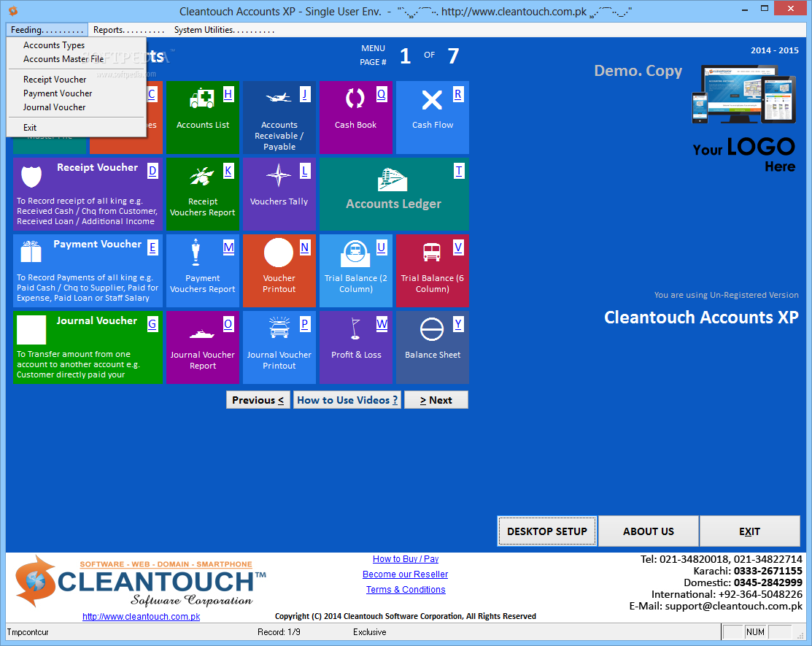Screen dimensions: 812x646
Task: Open the Journal Voucher Report boat icon
Action: click(202, 333)
